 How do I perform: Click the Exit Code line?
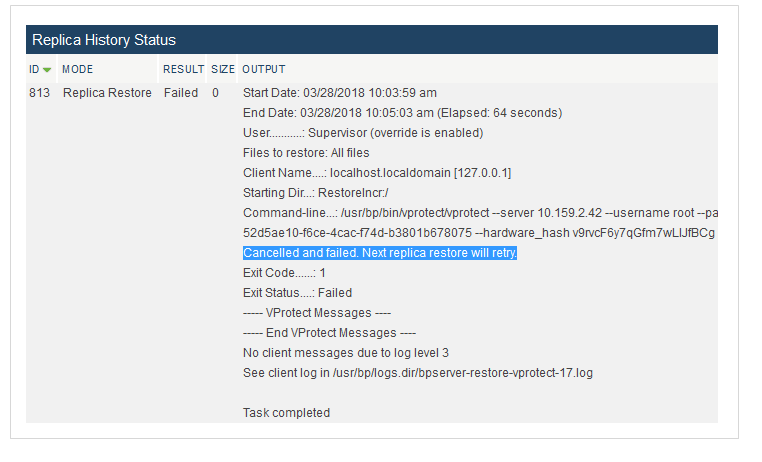284,273
